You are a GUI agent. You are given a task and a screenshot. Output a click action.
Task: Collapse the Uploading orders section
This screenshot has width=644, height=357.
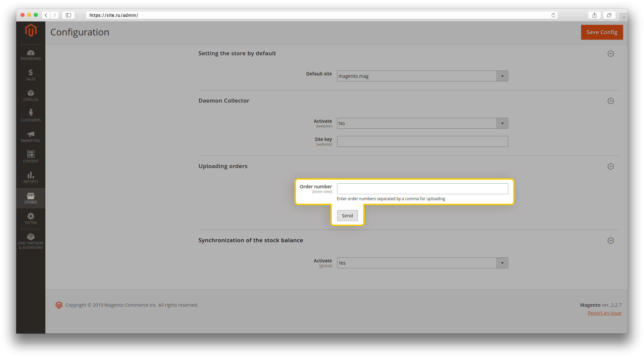[611, 166]
